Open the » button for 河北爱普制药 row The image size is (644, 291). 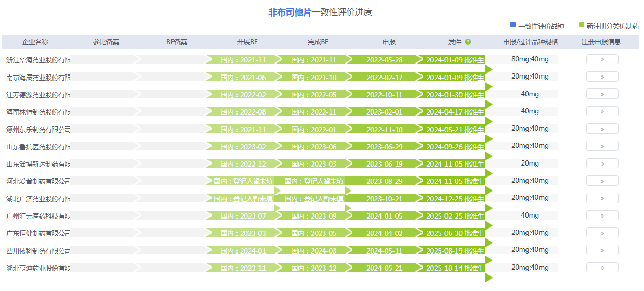click(x=602, y=181)
